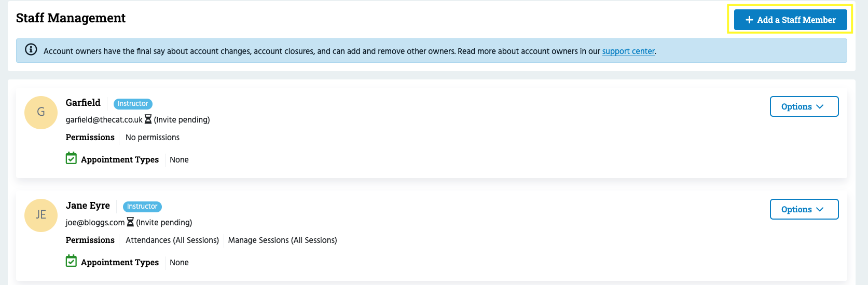This screenshot has width=868, height=285.
Task: Click the Jane Eyre staff name
Action: tap(88, 206)
